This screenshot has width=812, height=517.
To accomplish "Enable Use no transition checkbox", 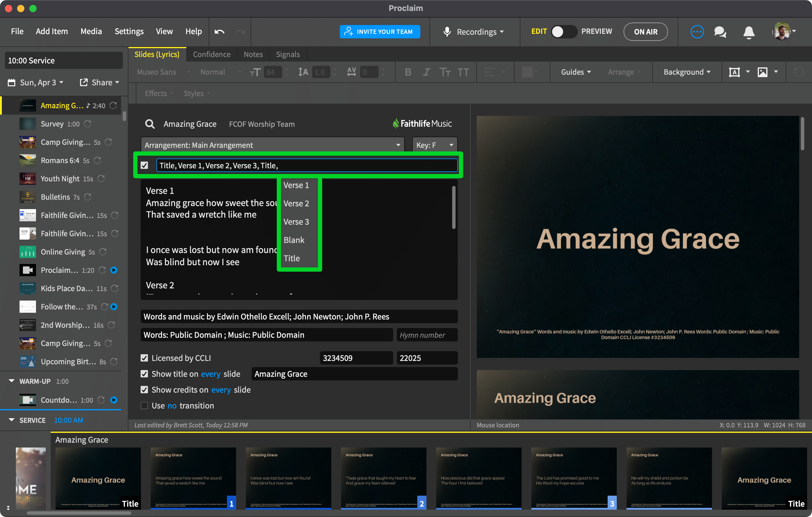I will click(x=144, y=405).
